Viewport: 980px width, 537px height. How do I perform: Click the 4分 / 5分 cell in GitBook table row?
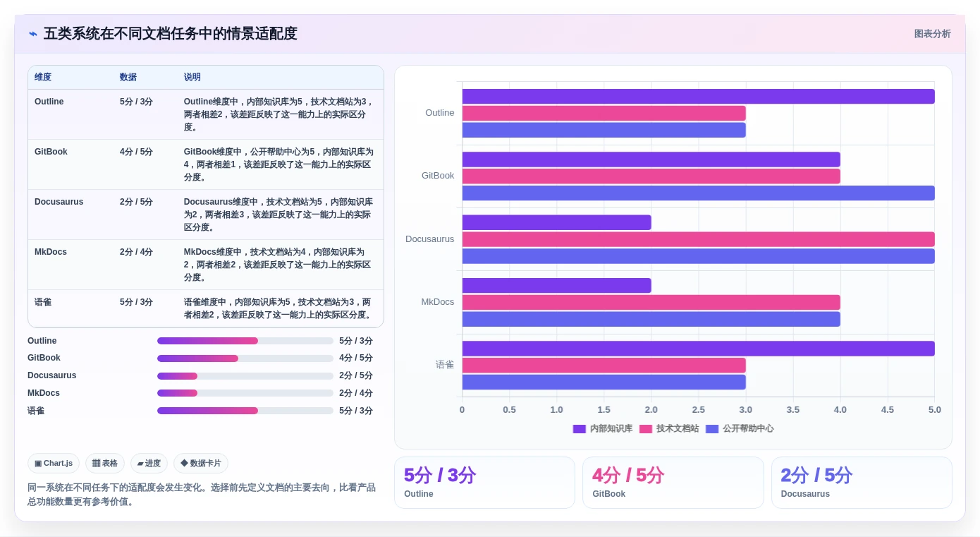click(137, 152)
